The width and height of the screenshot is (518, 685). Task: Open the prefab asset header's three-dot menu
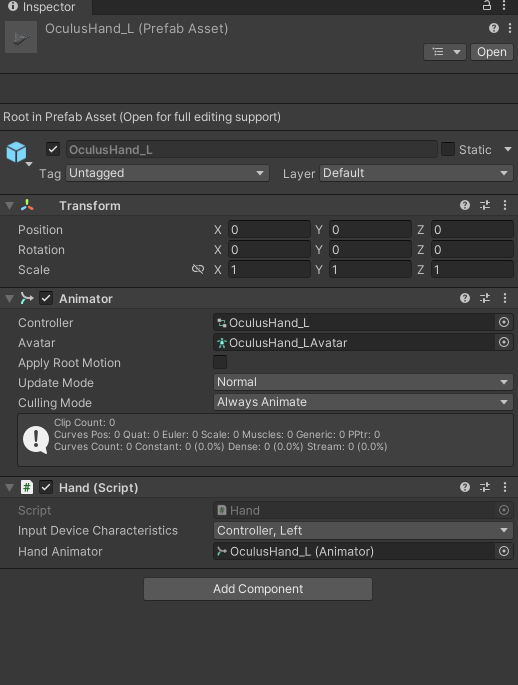(x=510, y=28)
